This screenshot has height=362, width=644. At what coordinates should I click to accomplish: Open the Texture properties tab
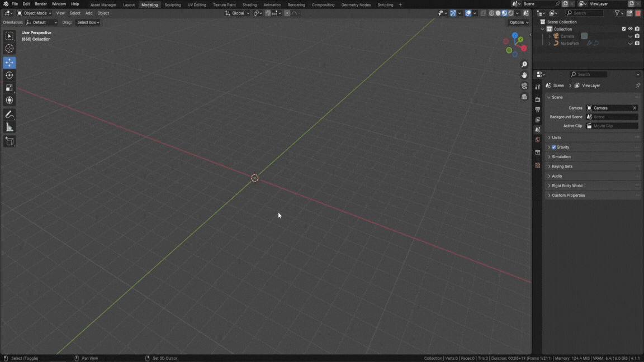click(x=538, y=165)
